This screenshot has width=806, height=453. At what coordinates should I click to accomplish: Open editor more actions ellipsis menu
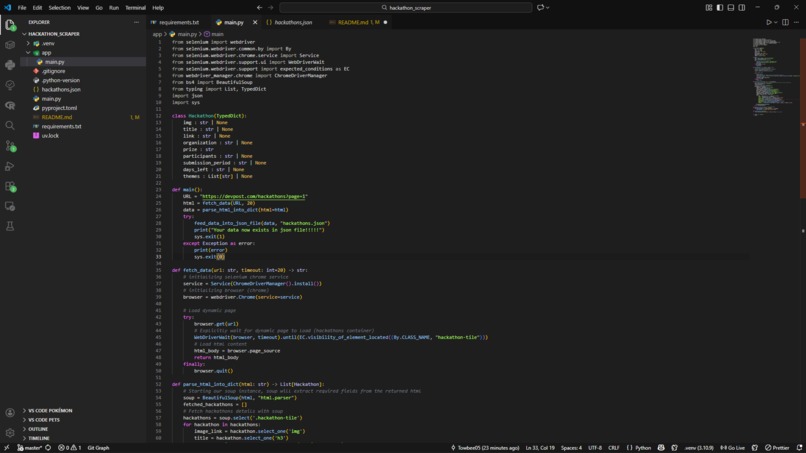click(x=796, y=22)
